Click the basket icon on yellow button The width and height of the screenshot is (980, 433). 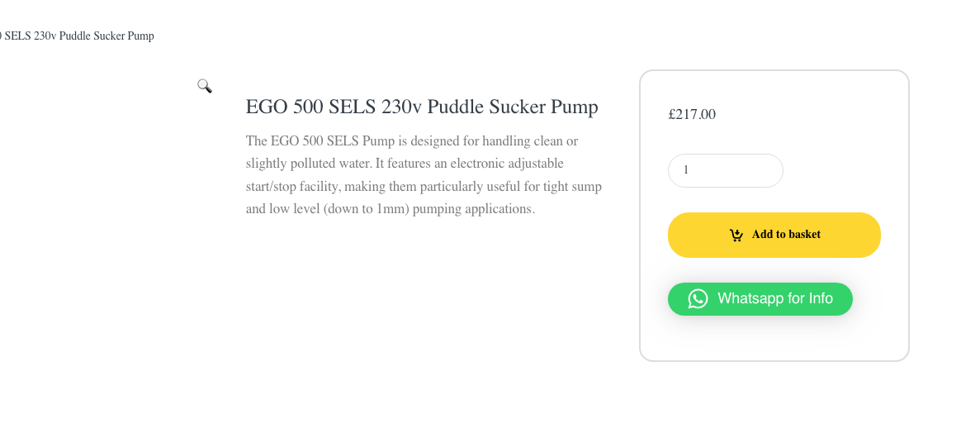pos(736,235)
